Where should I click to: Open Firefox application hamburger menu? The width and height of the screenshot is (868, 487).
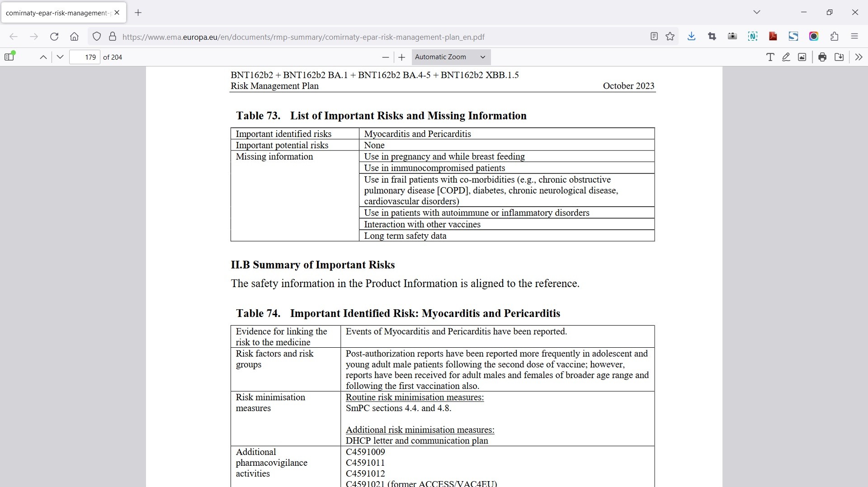click(x=854, y=37)
